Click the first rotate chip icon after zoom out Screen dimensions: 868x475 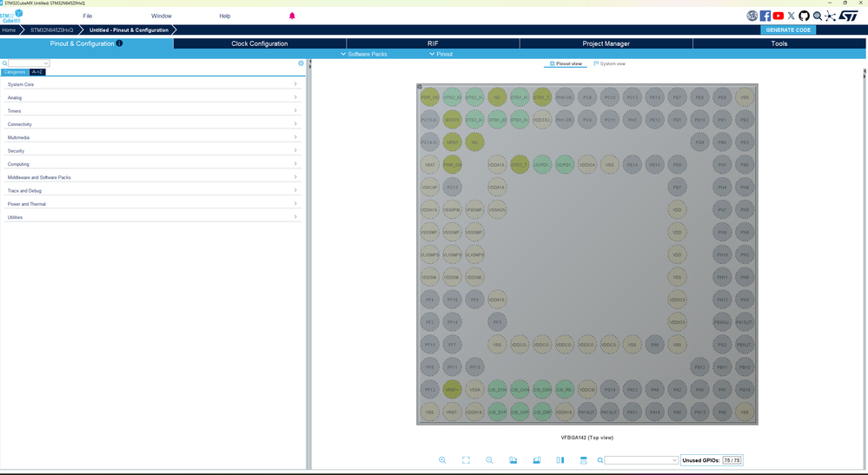[514, 460]
